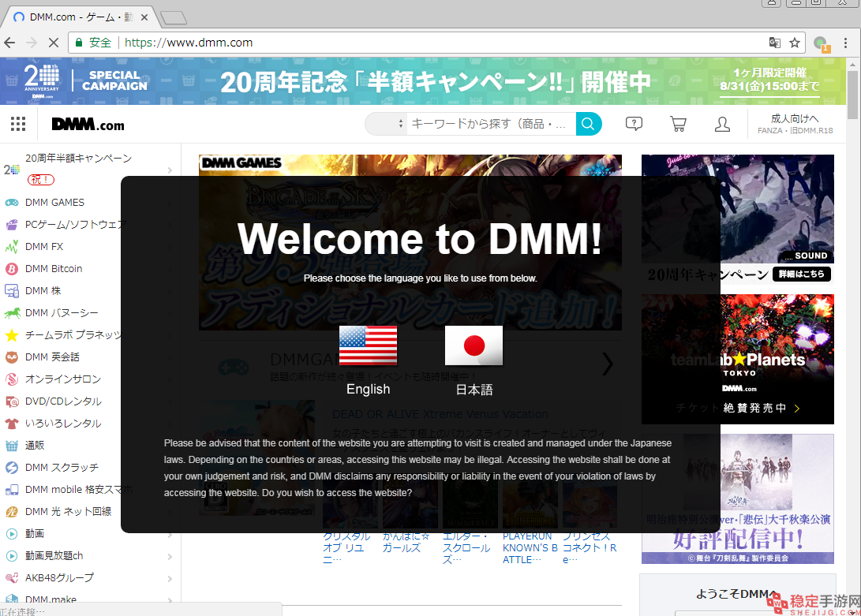Click the keyword search input field

click(x=491, y=124)
